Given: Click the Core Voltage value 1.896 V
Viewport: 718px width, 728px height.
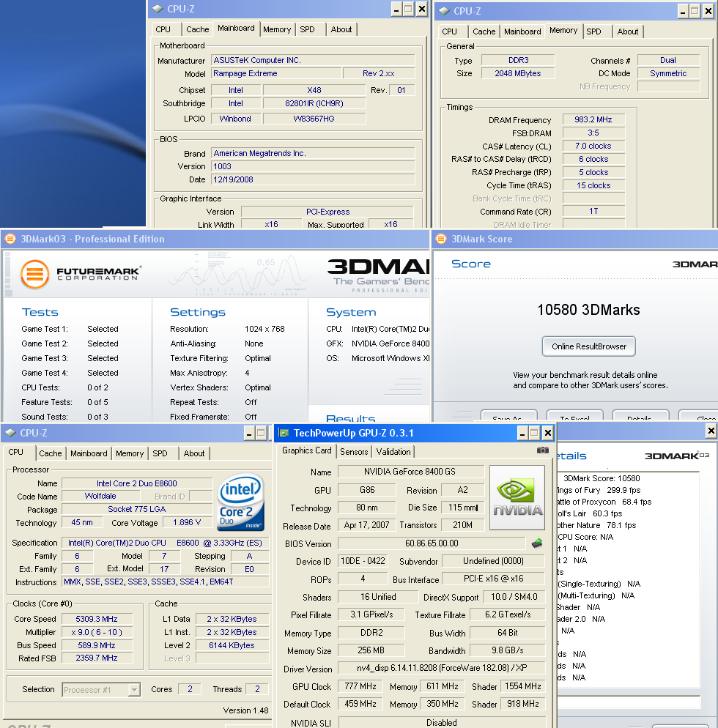Looking at the screenshot, I should point(187,522).
